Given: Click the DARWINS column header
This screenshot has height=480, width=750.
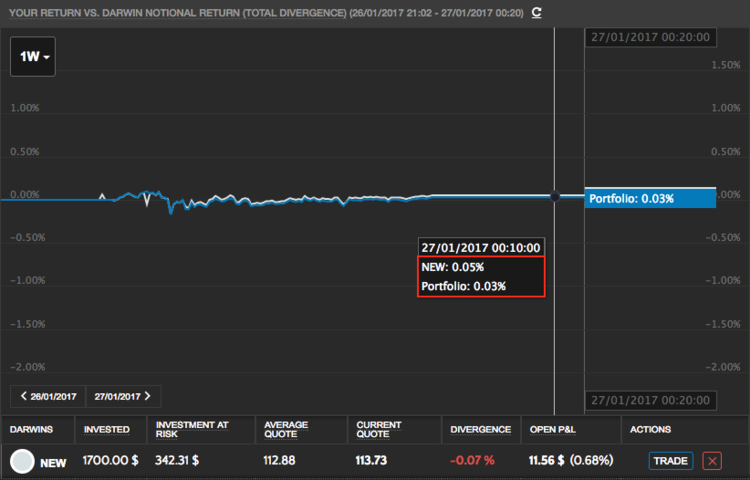Looking at the screenshot, I should [31, 429].
